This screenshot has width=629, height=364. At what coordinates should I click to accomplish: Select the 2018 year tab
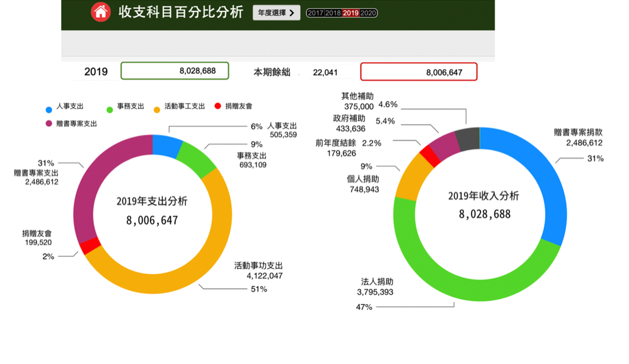click(x=333, y=13)
